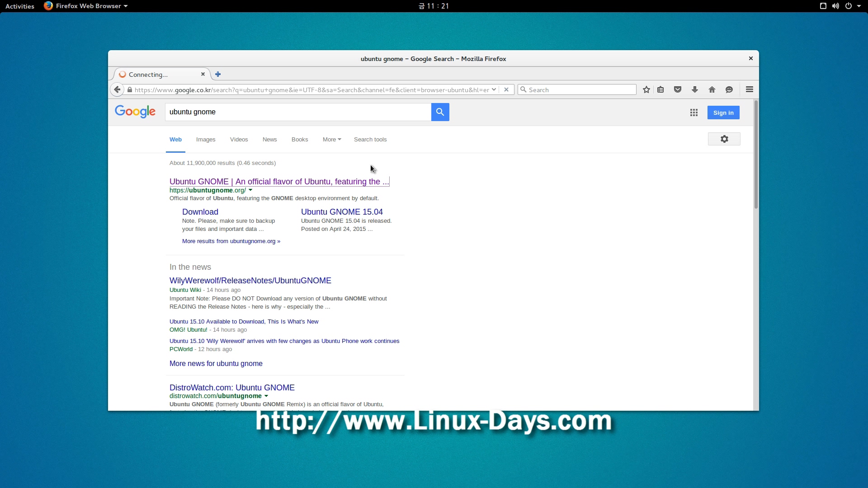Open the power icon system menu
Screen dimensions: 868x488
click(x=849, y=6)
